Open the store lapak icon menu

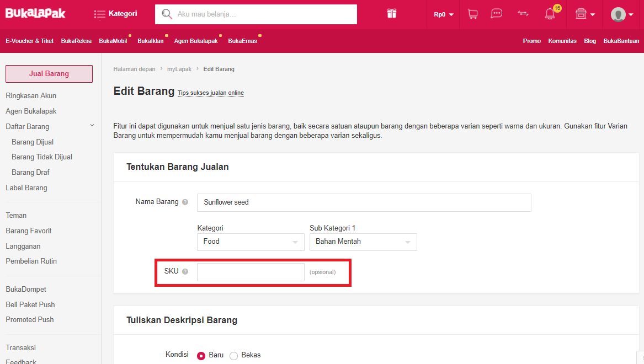point(585,14)
